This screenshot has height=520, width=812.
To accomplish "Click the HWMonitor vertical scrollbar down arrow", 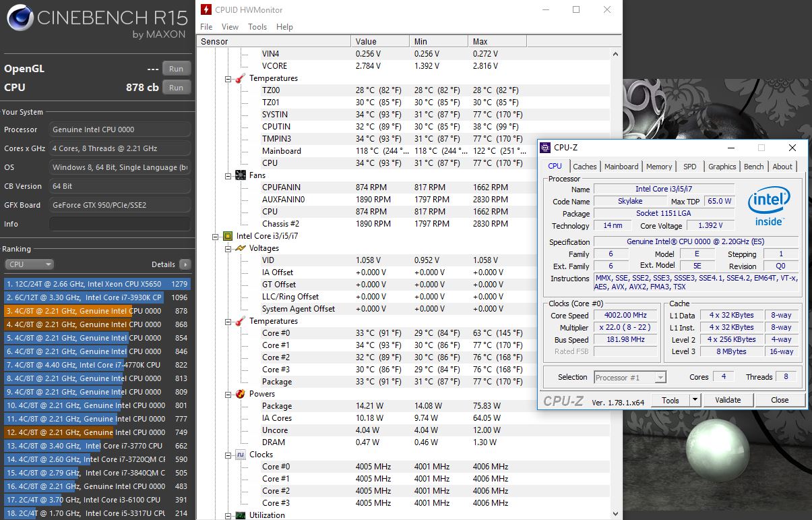I will tap(615, 514).
